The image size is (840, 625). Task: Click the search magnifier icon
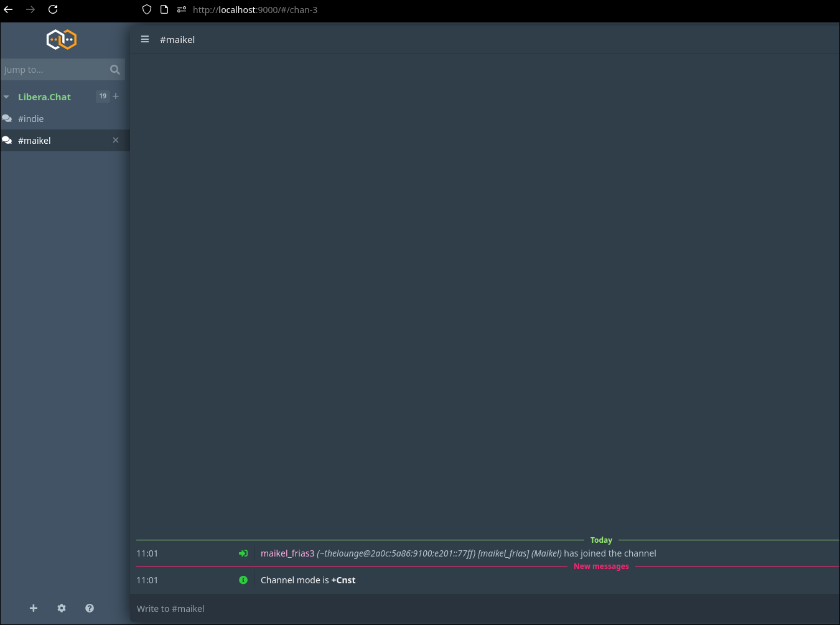click(x=114, y=70)
